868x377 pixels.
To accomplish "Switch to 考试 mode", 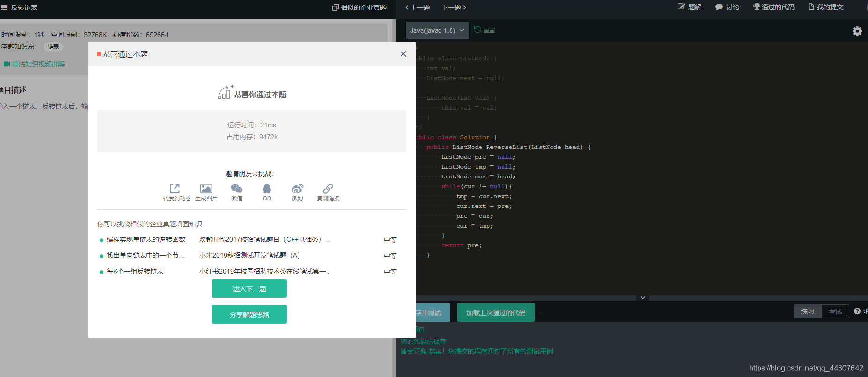I will 835,311.
